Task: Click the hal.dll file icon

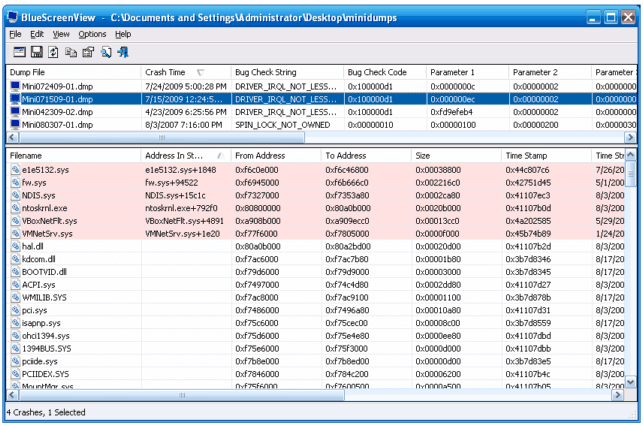Action: pyautogui.click(x=16, y=246)
